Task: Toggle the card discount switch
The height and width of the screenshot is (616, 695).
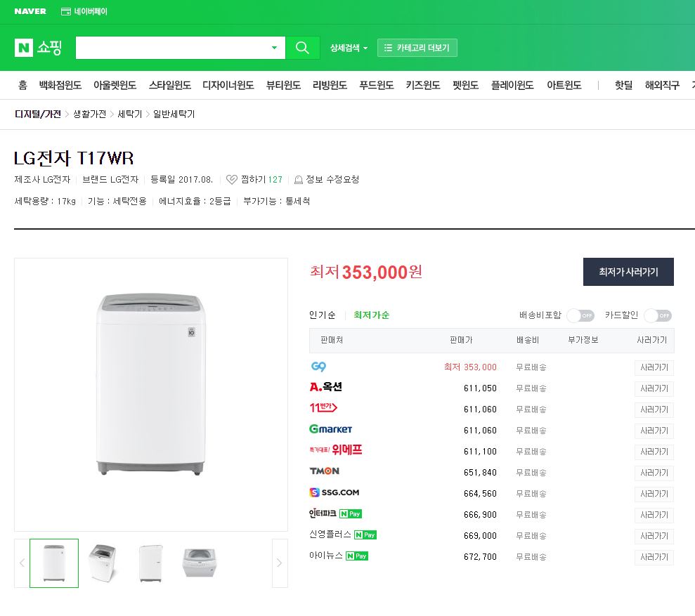Action: tap(658, 315)
